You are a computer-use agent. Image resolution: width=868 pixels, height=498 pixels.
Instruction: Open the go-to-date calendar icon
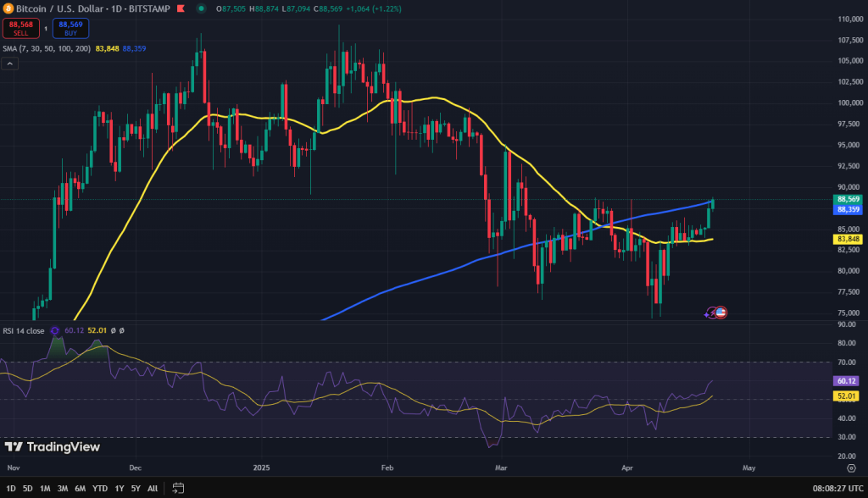(178, 488)
